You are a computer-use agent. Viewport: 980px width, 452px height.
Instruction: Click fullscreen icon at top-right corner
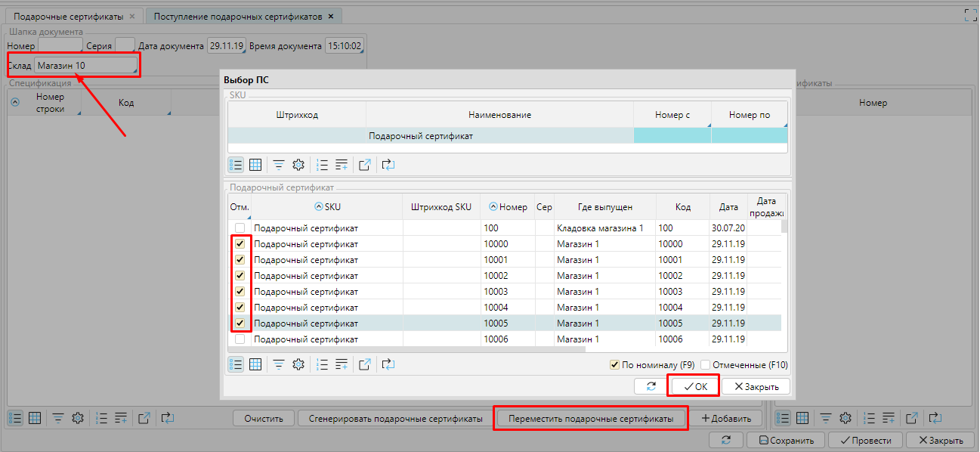click(x=971, y=14)
